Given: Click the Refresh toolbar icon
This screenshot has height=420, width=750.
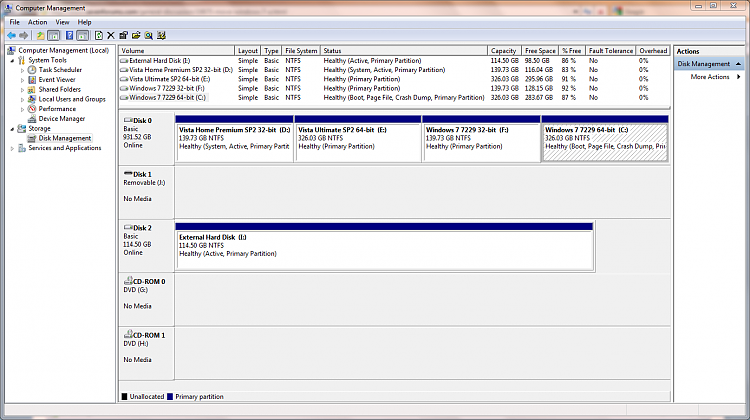Looking at the screenshot, I should 99,35.
